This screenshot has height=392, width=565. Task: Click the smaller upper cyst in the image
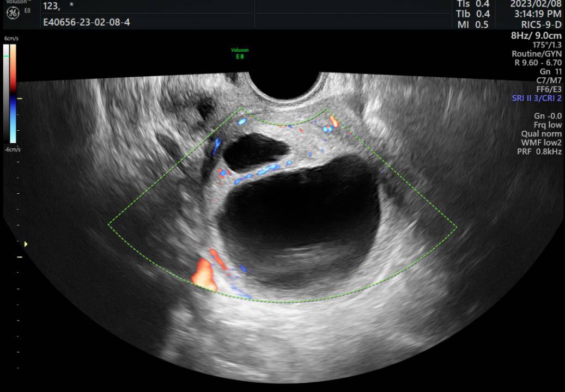tap(255, 151)
